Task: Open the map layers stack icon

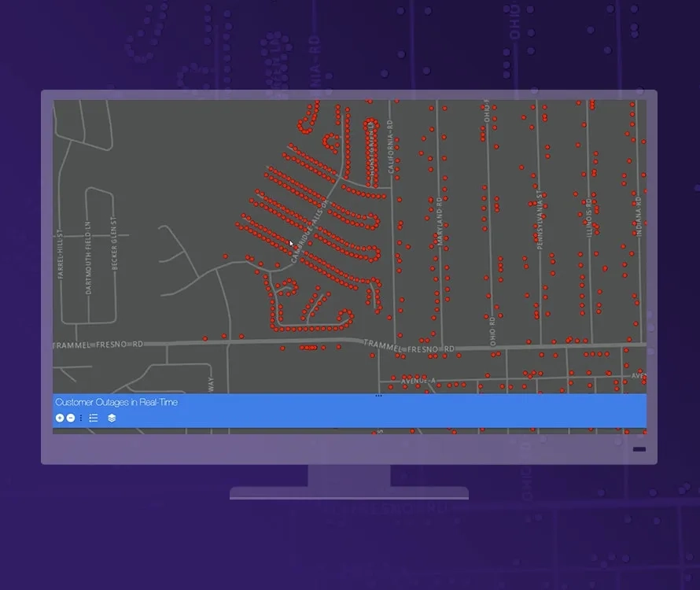Action: coord(112,418)
